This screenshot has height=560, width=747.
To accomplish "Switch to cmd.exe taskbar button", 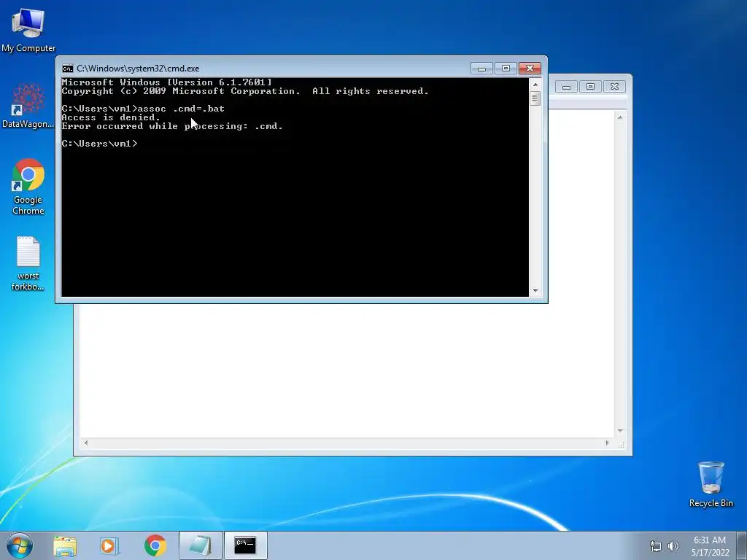I will tap(245, 545).
